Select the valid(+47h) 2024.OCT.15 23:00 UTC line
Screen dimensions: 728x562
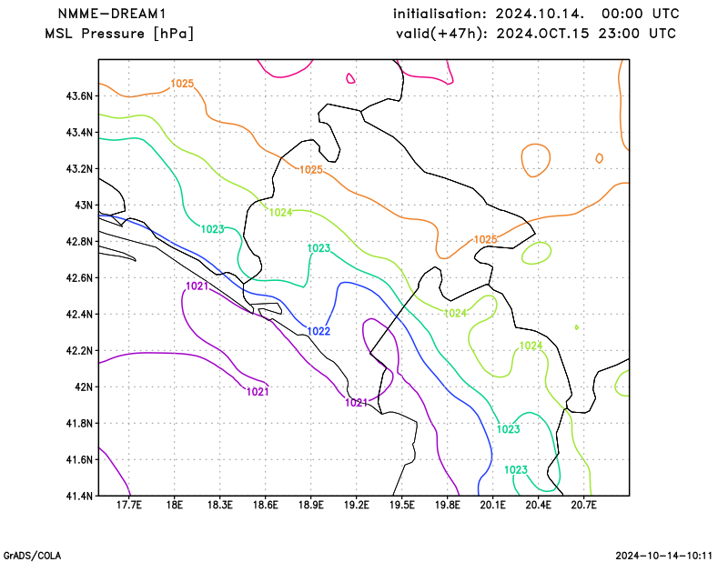(536, 34)
